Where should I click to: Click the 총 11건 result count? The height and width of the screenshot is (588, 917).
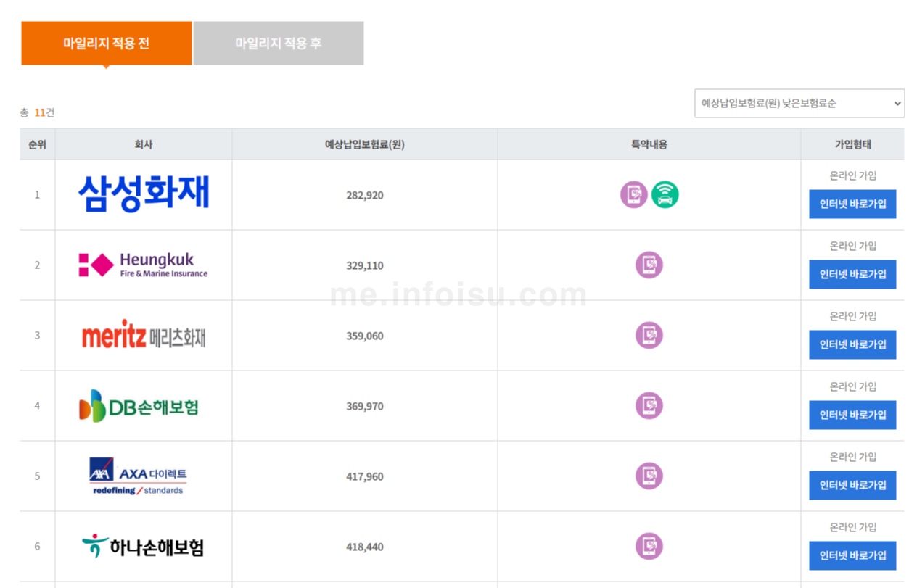(37, 112)
